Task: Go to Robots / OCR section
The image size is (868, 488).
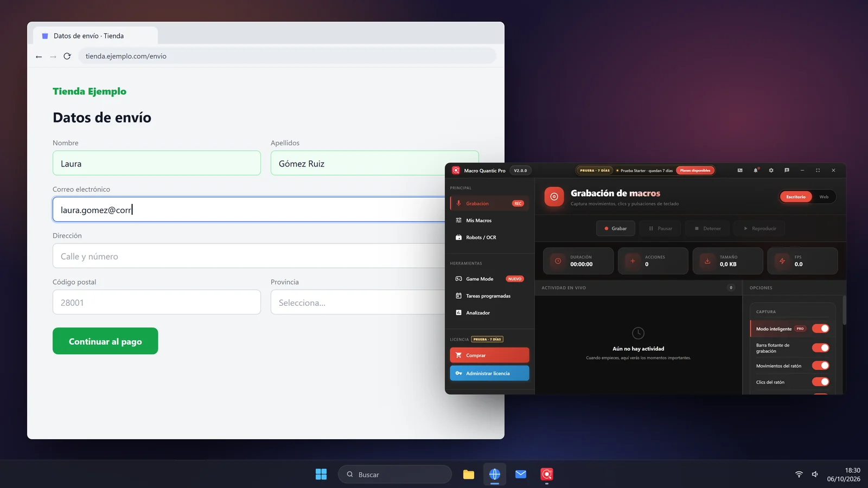Action: tap(489, 237)
